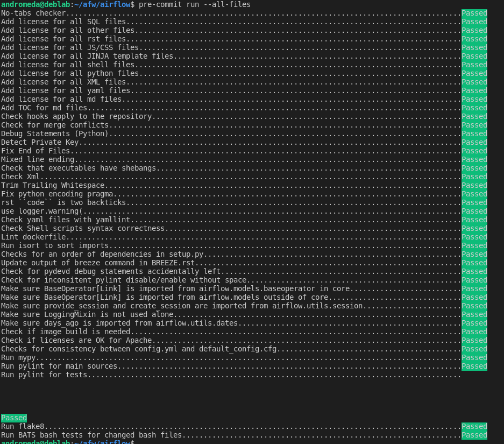
Task: Click 'Trim Trailing Whitespace' text
Action: point(53,186)
